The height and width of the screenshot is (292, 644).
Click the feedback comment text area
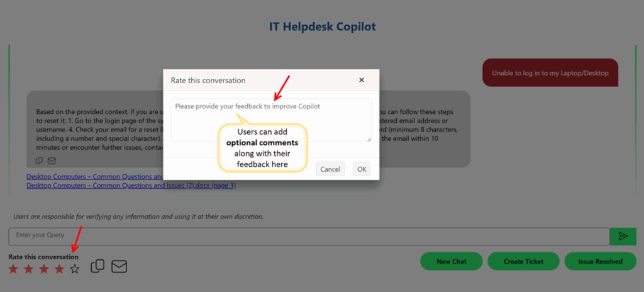pos(271,120)
